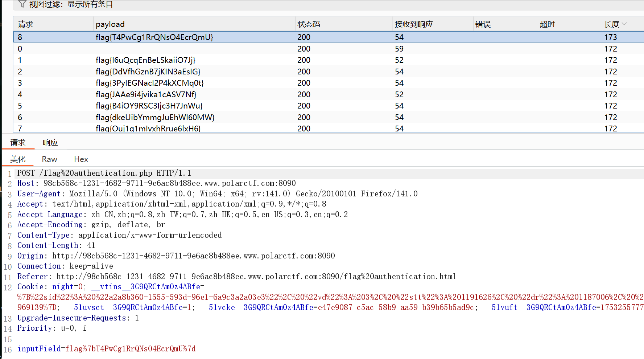Image resolution: width=644 pixels, height=359 pixels.
Task: Click the Origin header line
Action: click(x=176, y=256)
